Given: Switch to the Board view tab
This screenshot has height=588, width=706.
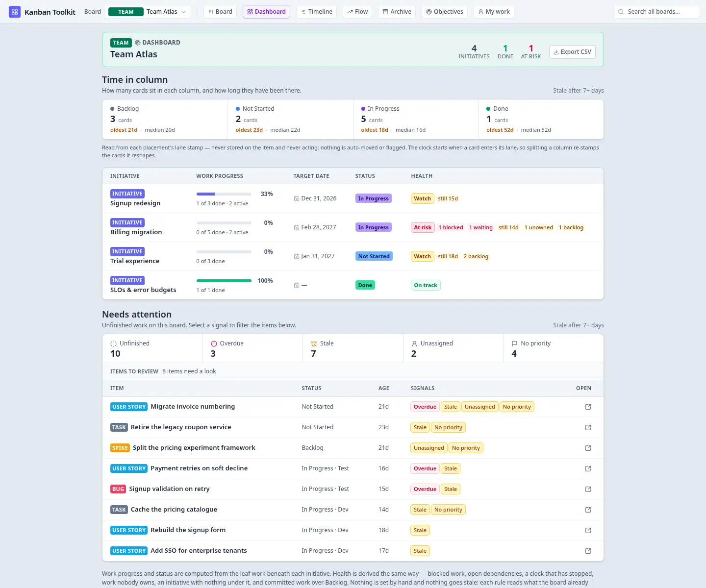Looking at the screenshot, I should (x=220, y=12).
